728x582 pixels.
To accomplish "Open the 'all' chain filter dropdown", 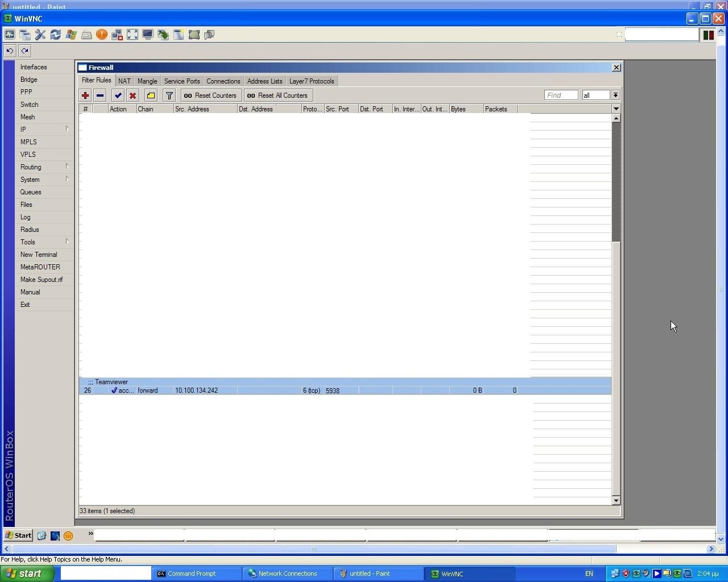I will click(615, 95).
